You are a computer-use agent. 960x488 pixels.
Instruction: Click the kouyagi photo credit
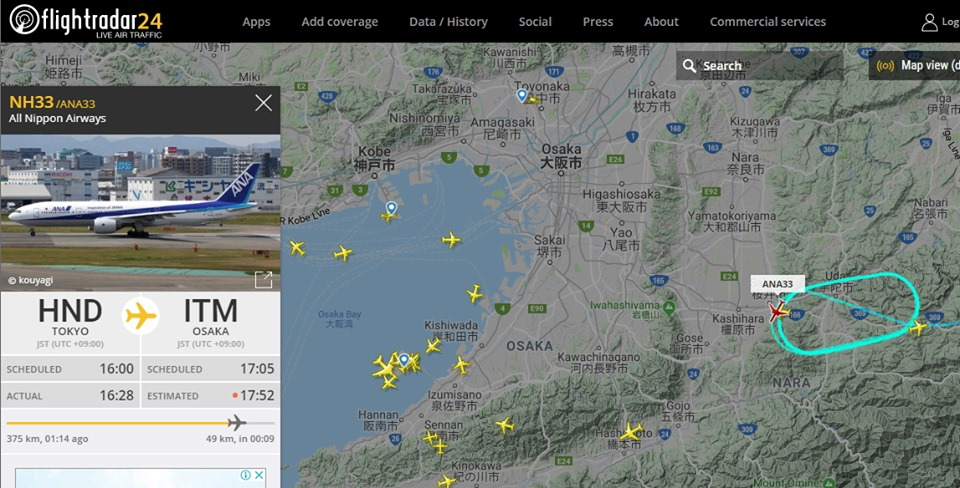(x=31, y=280)
